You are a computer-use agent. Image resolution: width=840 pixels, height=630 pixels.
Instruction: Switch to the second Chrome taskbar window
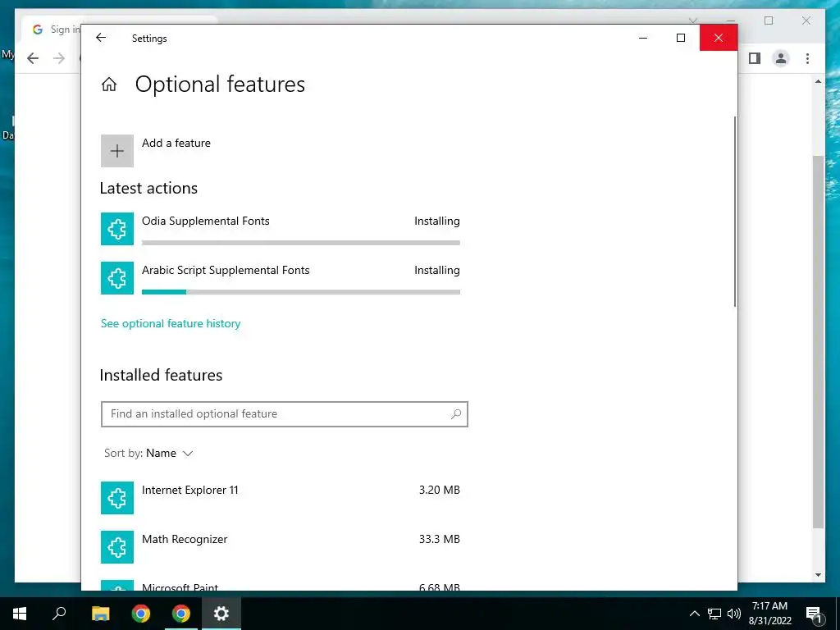(x=181, y=614)
